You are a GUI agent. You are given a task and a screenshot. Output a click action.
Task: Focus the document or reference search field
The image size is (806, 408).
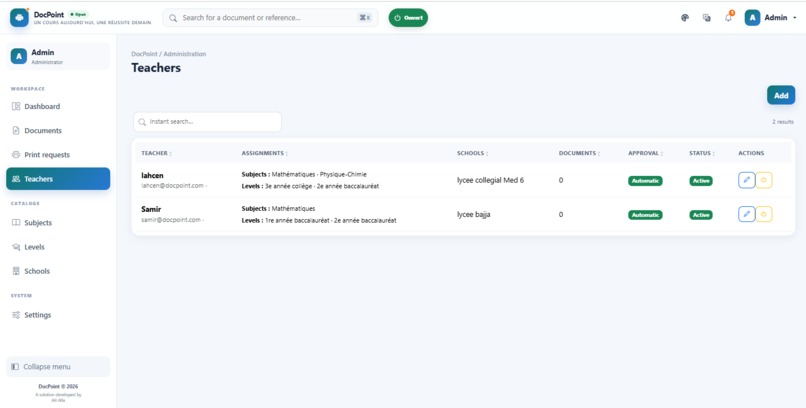(270, 18)
